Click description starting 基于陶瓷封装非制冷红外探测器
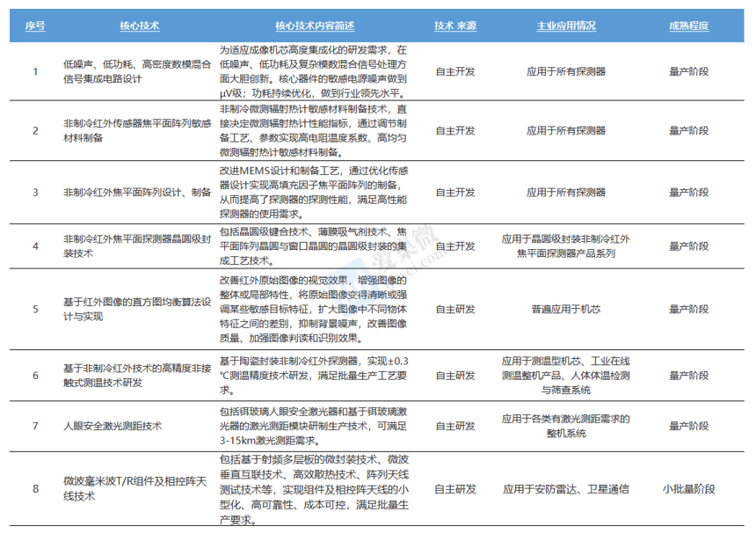This screenshot has height=534, width=756. pos(314,376)
